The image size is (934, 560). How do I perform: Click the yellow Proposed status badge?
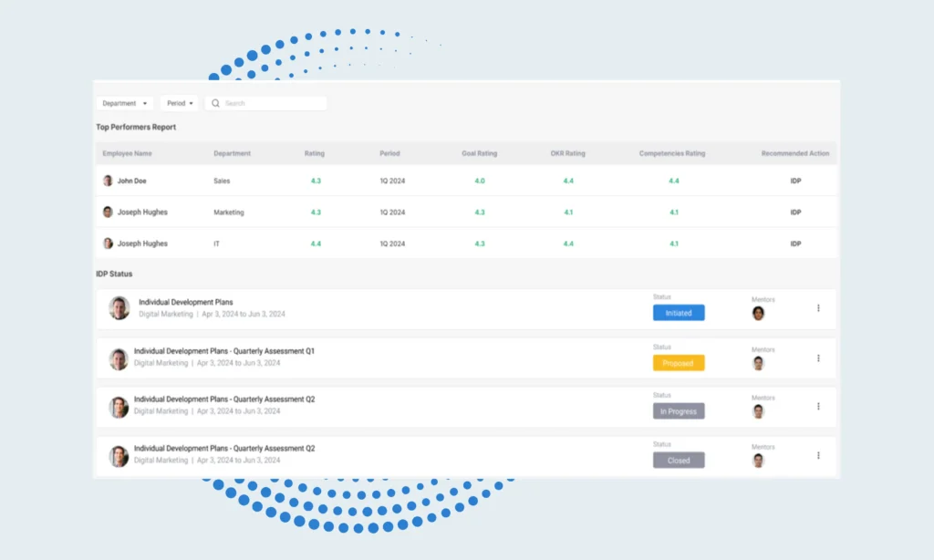(x=679, y=363)
